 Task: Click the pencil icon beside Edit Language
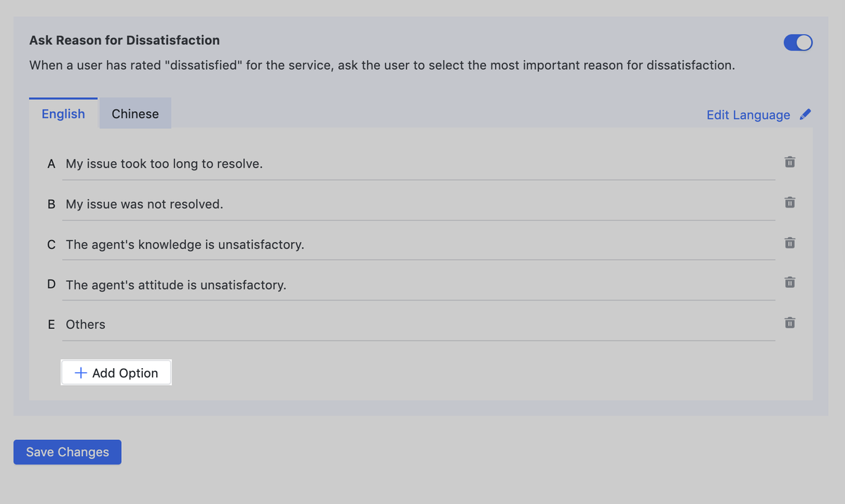click(806, 115)
